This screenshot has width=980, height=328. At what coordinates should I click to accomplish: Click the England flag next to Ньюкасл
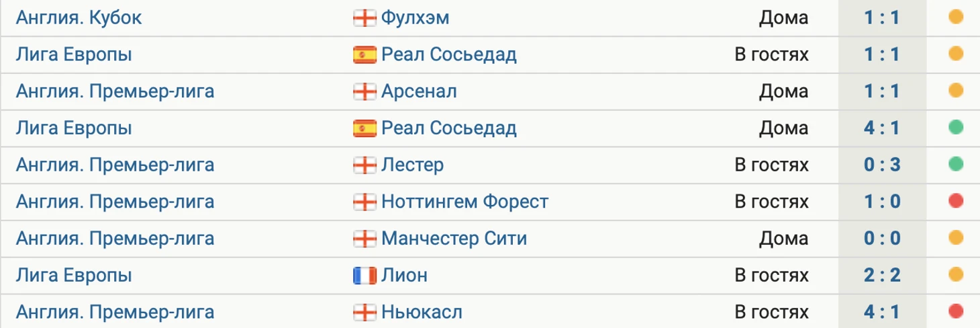pos(364,312)
